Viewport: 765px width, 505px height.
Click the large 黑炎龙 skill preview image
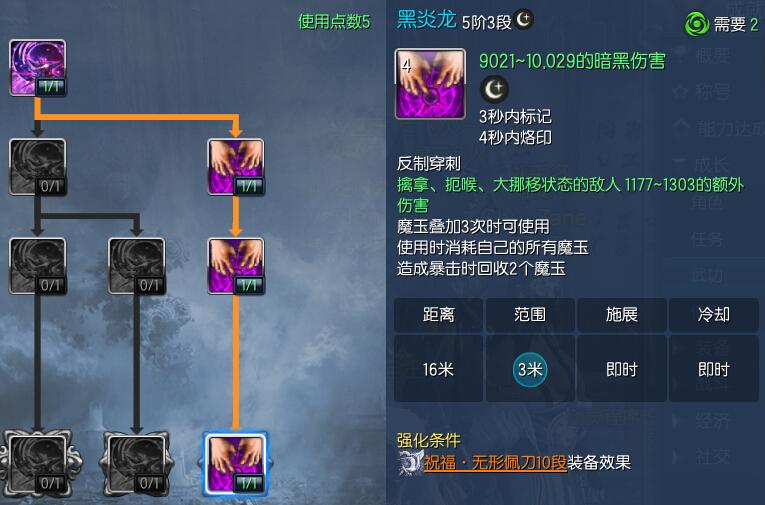pos(430,84)
